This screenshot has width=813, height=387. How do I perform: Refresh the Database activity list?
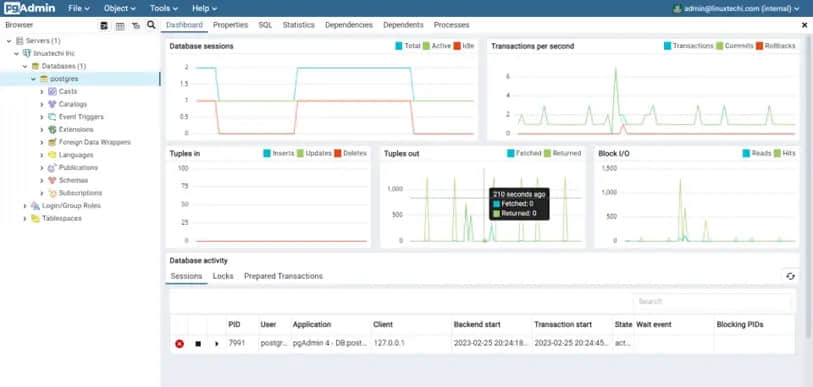tap(790, 277)
